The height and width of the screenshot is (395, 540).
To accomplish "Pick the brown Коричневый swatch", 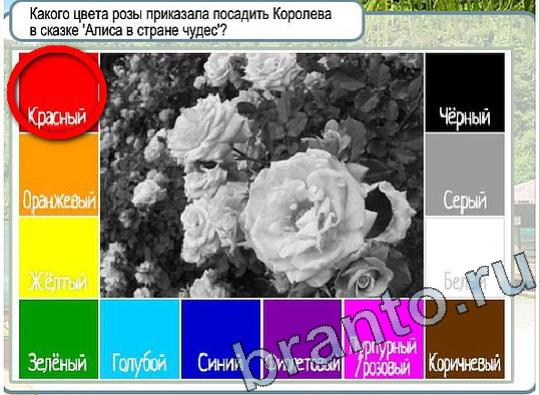I will (465, 339).
